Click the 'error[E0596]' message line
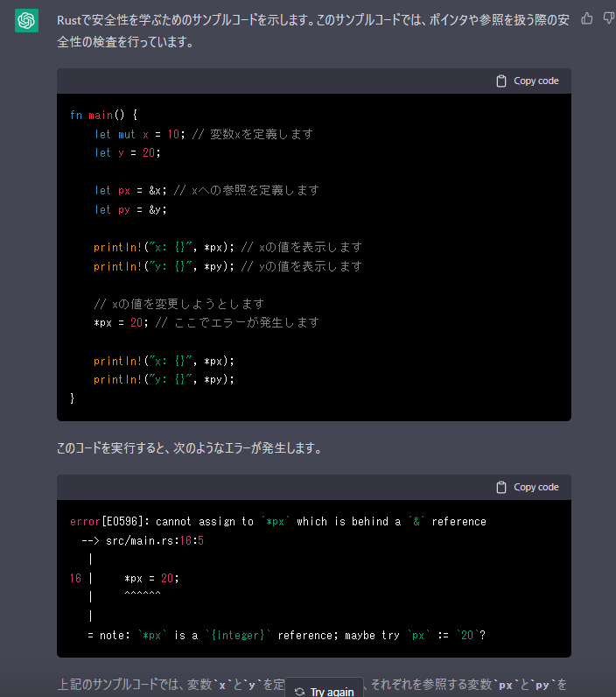Viewport: 616px width, 697px height. click(278, 521)
